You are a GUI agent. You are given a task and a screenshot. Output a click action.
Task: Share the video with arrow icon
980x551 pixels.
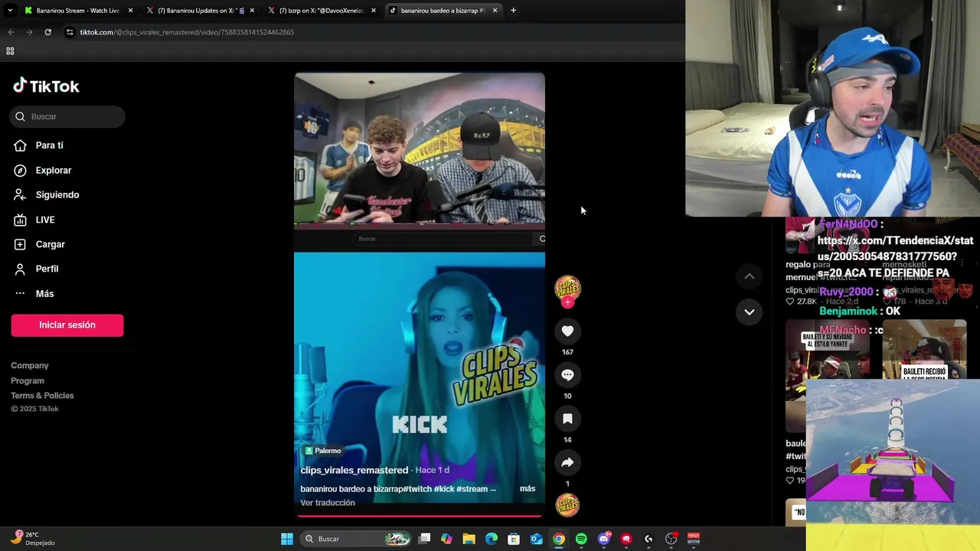tap(567, 462)
